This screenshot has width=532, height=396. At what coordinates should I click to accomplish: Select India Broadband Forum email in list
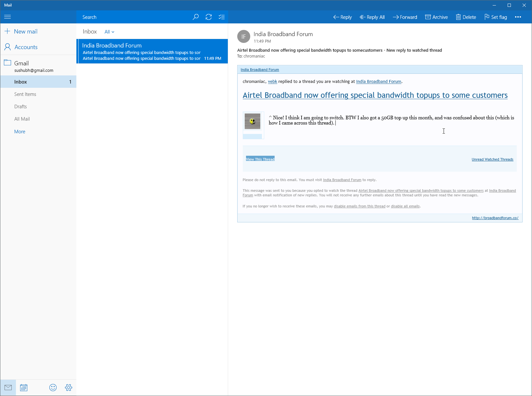coord(152,51)
